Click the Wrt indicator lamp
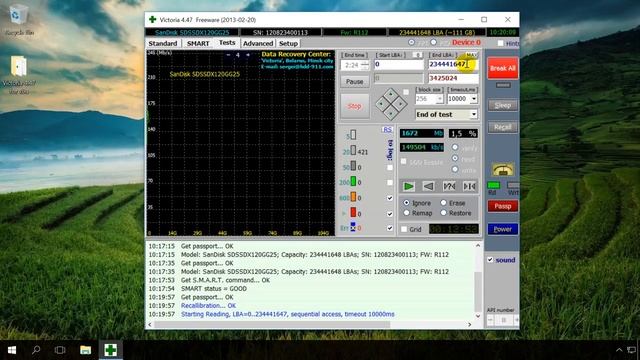Image resolution: width=640 pixels, height=360 pixels. pyautogui.click(x=513, y=185)
